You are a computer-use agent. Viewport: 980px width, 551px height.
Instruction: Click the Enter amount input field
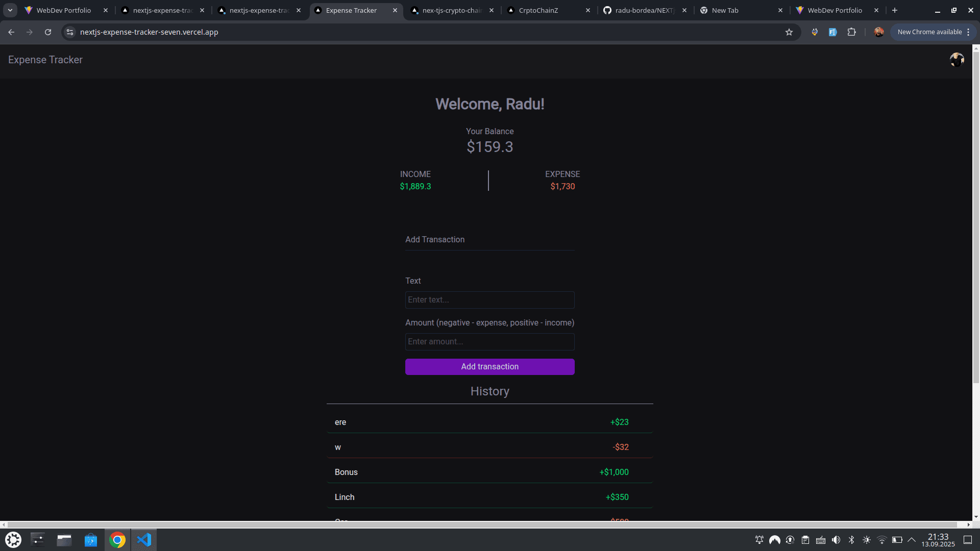(489, 341)
